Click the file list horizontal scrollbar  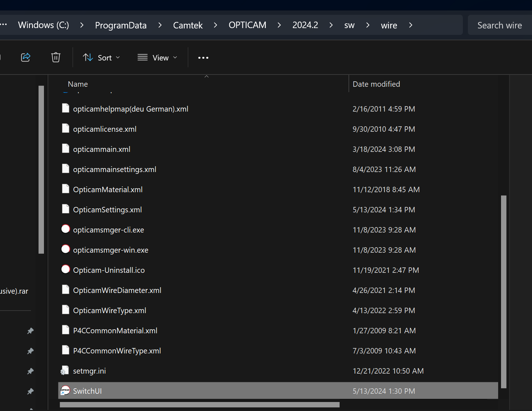click(x=200, y=405)
